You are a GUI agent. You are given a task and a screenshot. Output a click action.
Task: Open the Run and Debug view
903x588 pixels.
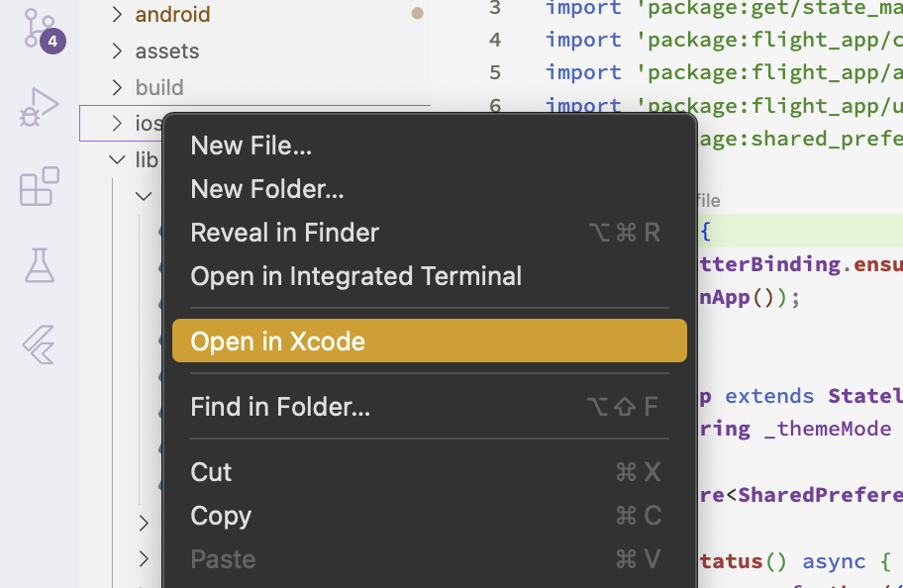point(40,107)
